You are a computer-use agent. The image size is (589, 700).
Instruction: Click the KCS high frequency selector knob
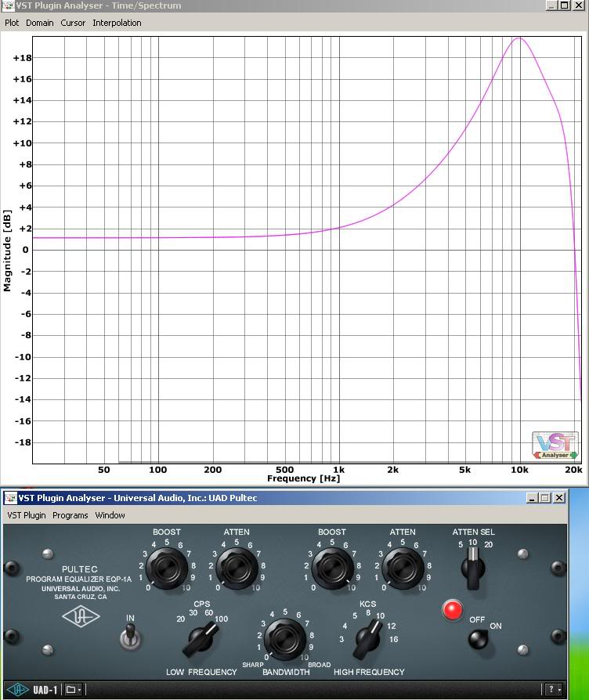tap(367, 640)
